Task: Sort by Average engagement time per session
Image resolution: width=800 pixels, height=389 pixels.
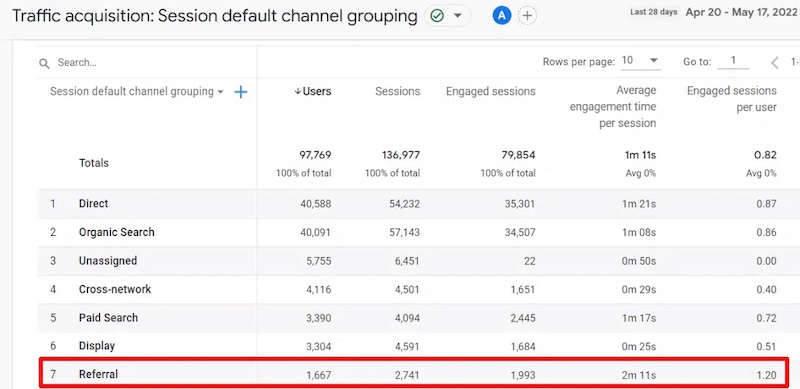Action: (x=613, y=107)
